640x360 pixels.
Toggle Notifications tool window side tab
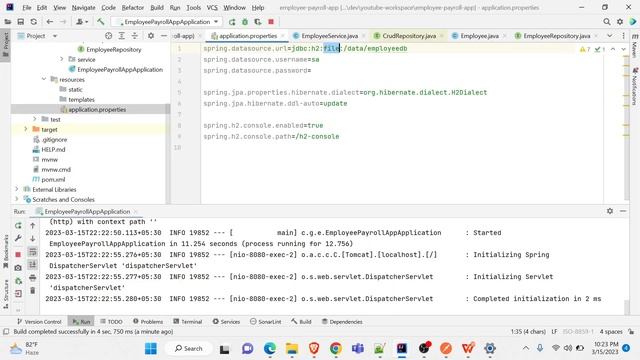tap(635, 87)
